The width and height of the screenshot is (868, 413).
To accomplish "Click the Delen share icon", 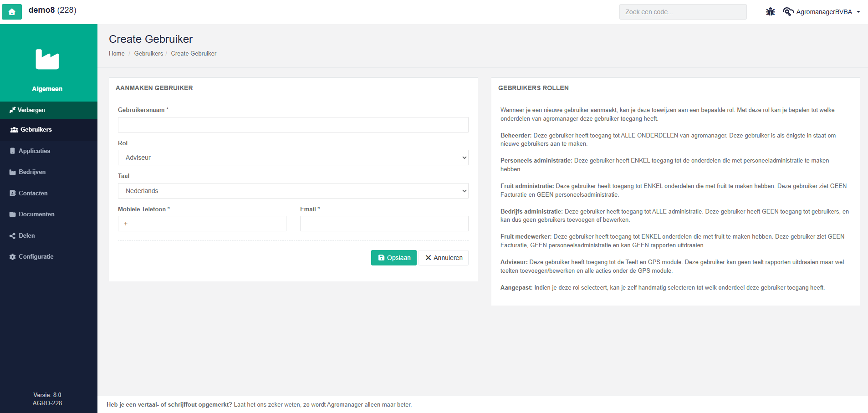I will [x=13, y=236].
